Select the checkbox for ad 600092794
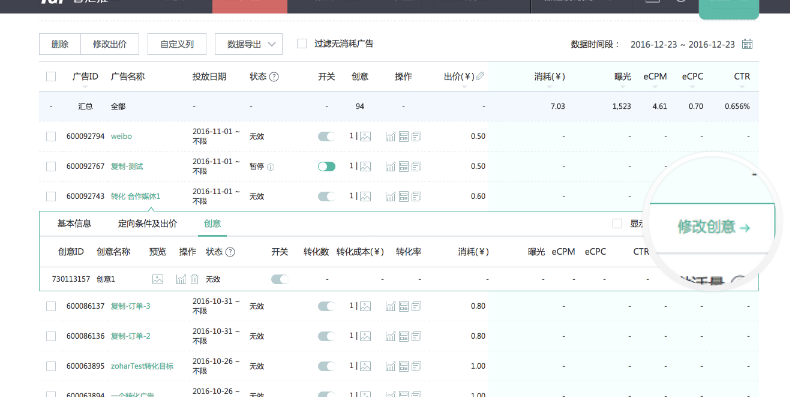This screenshot has width=790, height=397. coord(51,136)
